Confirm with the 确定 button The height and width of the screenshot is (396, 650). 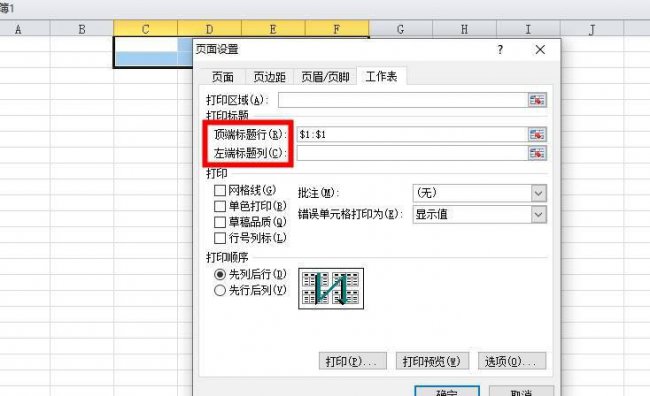click(x=447, y=391)
